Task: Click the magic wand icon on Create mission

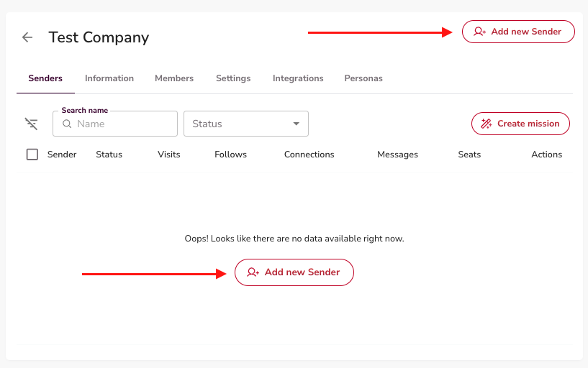Action: tap(487, 124)
